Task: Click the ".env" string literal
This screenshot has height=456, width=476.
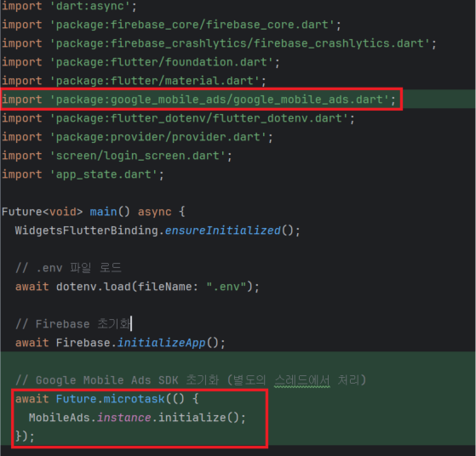Action: point(226,287)
